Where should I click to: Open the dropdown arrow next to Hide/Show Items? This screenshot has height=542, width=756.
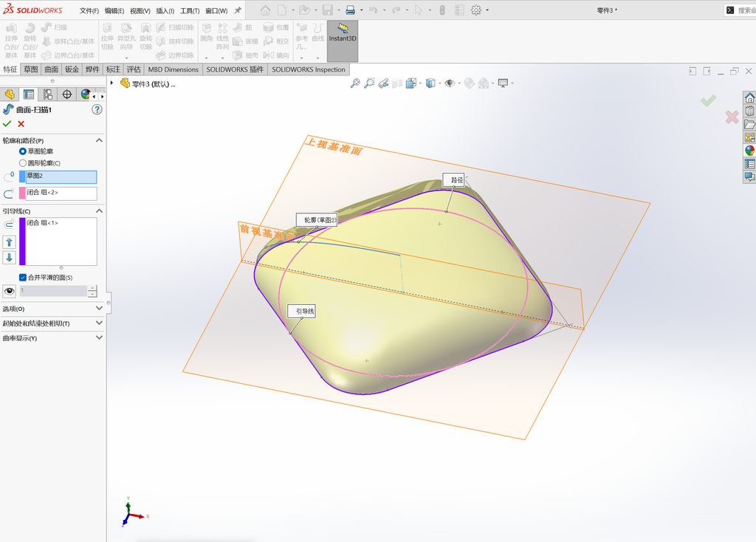[459, 83]
